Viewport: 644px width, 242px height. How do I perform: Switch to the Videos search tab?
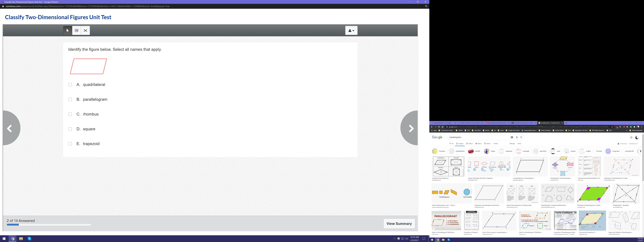pos(469,144)
